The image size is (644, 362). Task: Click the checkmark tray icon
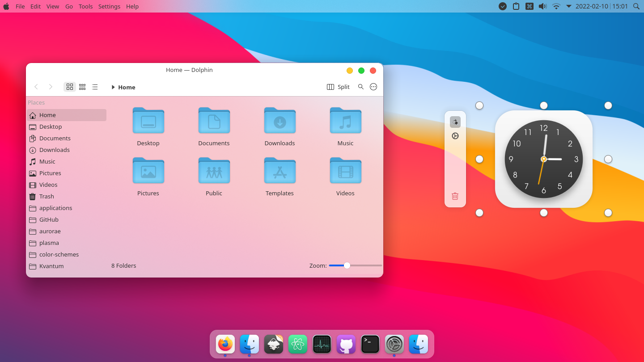503,6
